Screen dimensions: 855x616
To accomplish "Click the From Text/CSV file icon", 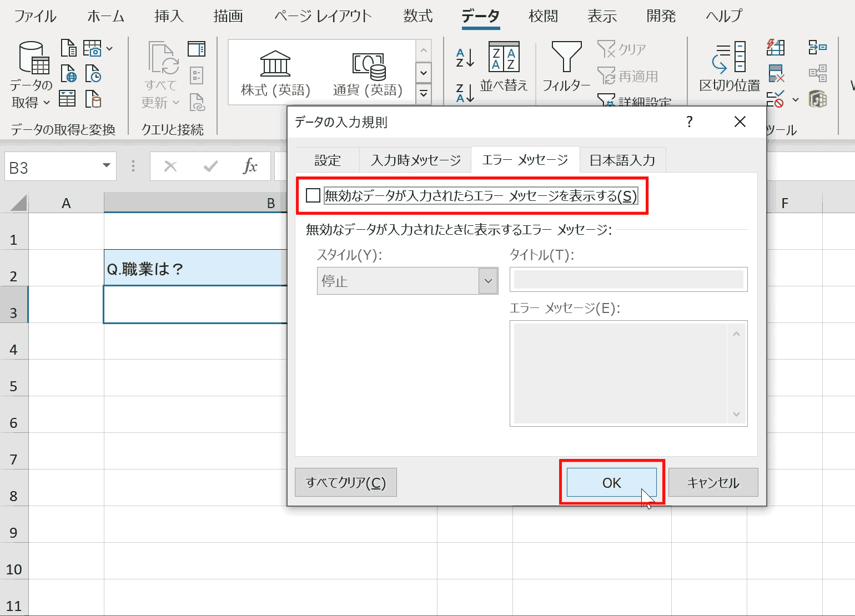I will tap(68, 48).
